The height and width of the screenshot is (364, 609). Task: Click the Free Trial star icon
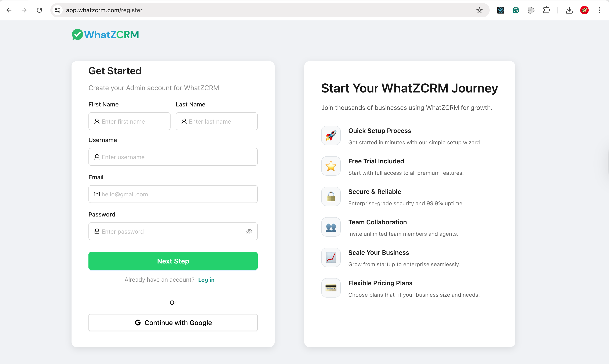pyautogui.click(x=331, y=166)
